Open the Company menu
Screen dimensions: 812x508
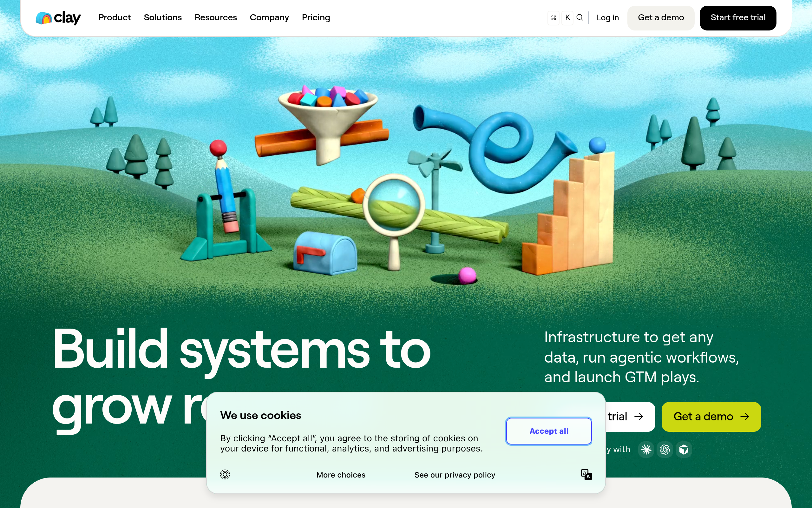click(x=269, y=17)
